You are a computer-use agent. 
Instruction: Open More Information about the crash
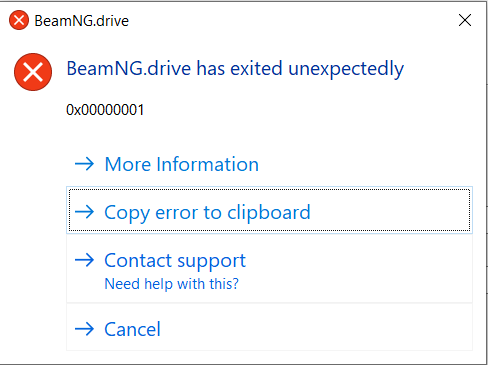[269, 163]
